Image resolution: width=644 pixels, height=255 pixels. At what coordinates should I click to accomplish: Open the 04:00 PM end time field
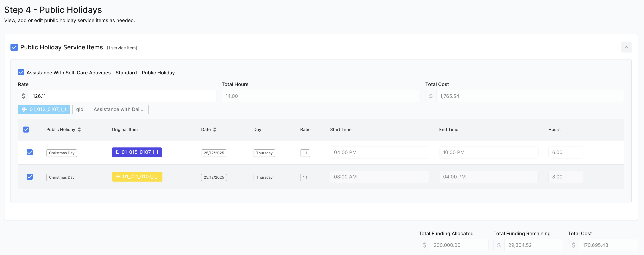coord(489,177)
